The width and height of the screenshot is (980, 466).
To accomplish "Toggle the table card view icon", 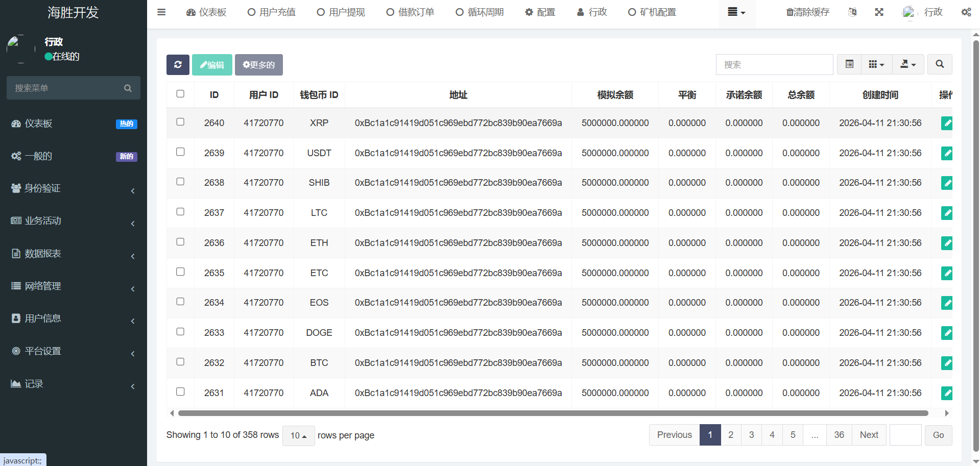I will pos(849,64).
